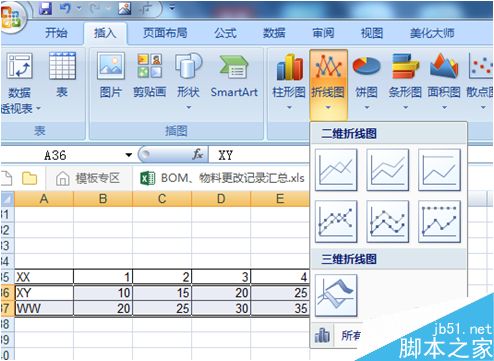Switch to the 开始 (Home) tab
Viewport: 494px width, 361px height.
56,33
